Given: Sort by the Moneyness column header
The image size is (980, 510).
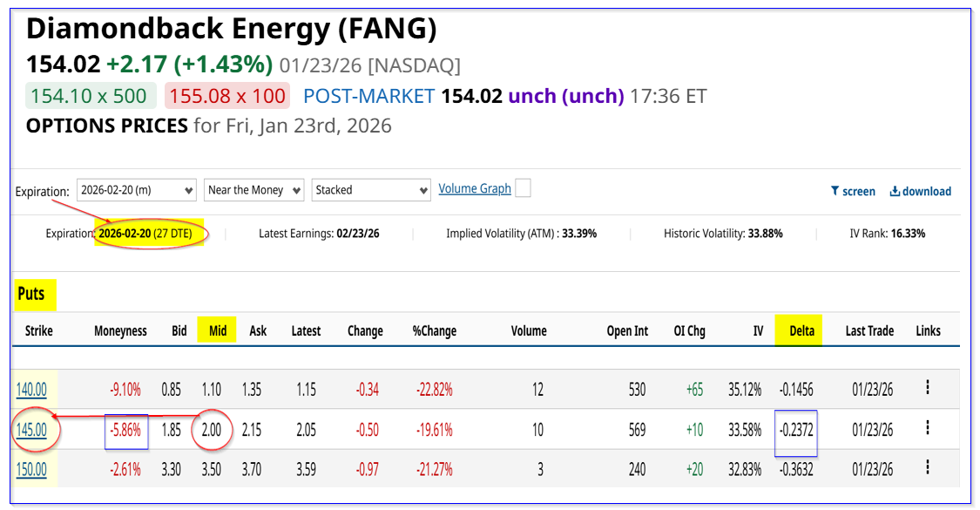Looking at the screenshot, I should point(120,330).
